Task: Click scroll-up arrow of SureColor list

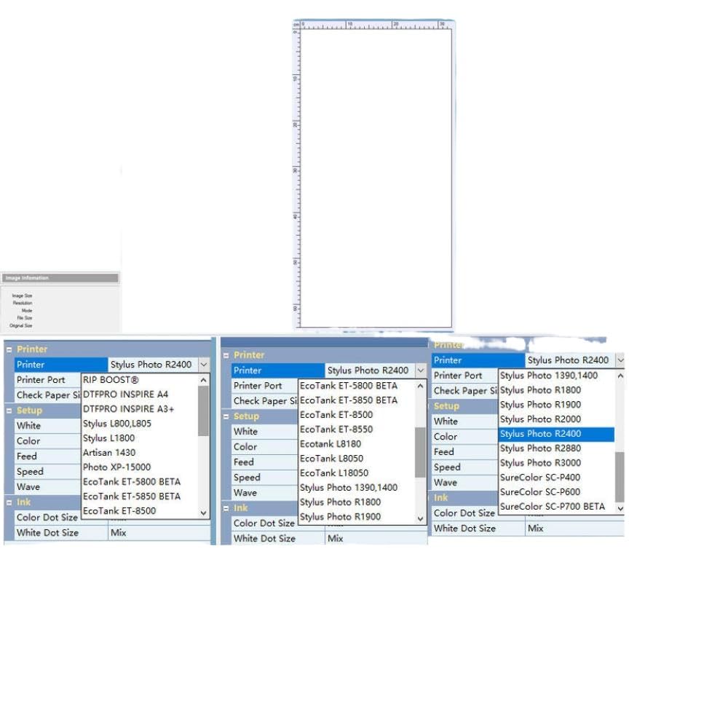Action: [620, 376]
